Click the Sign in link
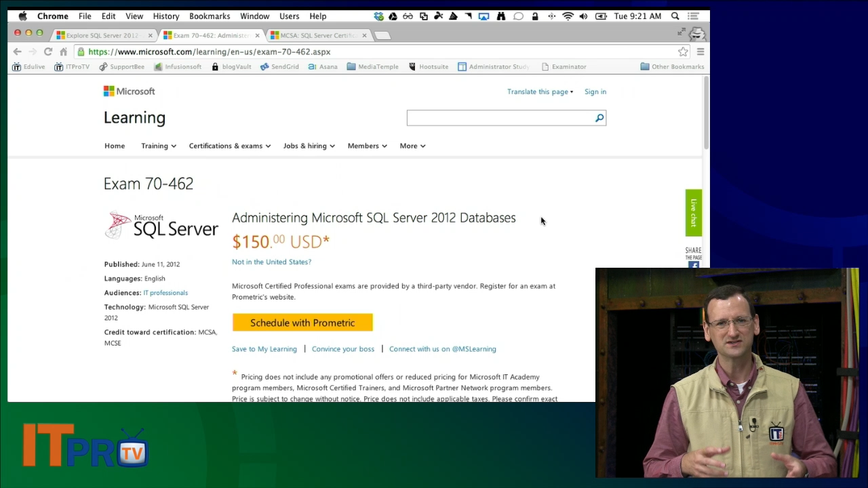 [x=595, y=91]
